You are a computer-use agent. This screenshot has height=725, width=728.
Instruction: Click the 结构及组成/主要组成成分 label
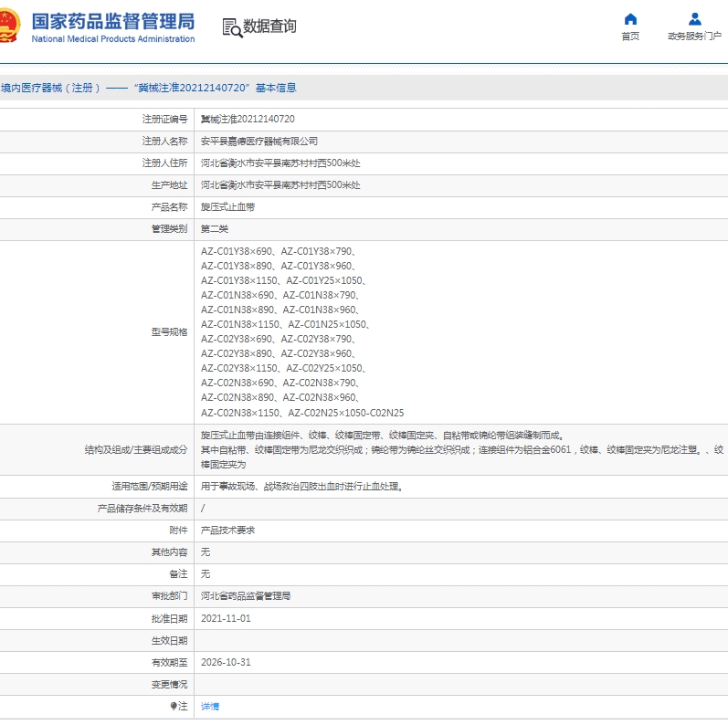[x=136, y=450]
